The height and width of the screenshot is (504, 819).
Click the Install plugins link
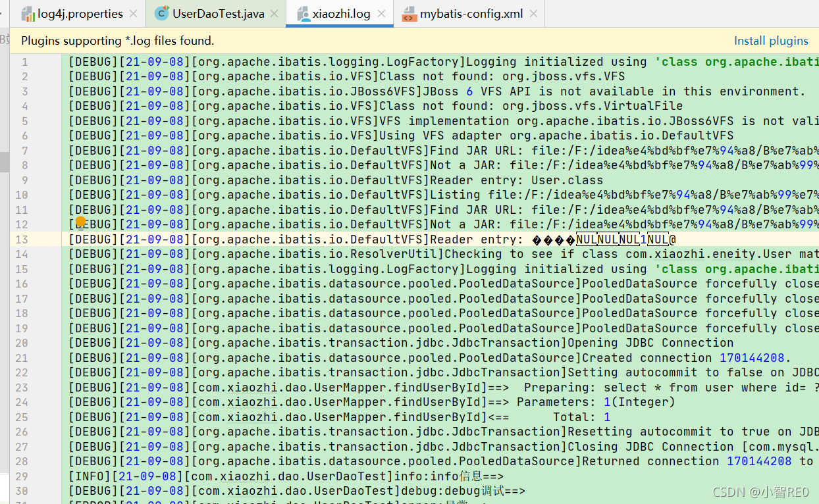(771, 41)
